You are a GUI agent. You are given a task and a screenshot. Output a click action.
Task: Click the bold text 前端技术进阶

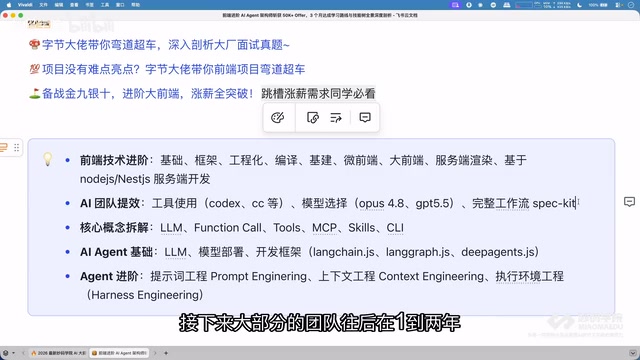pos(114,160)
